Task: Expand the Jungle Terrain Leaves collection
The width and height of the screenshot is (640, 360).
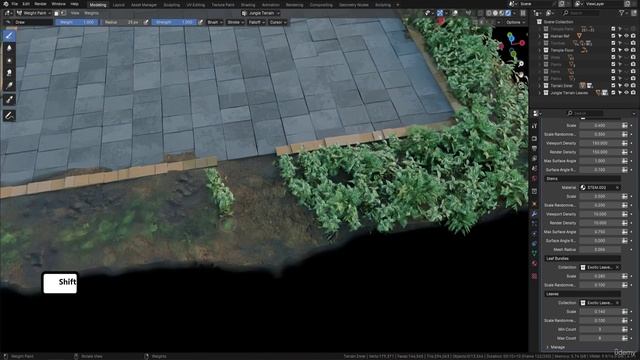Action: (540, 93)
